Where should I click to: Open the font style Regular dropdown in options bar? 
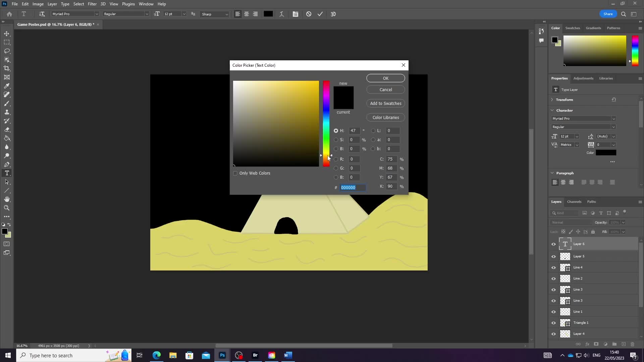tap(147, 14)
